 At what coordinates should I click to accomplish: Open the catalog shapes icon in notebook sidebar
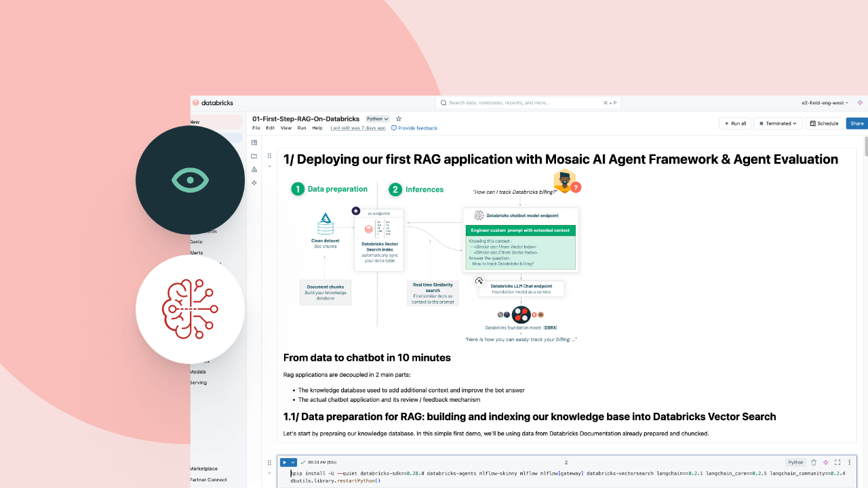tap(254, 169)
